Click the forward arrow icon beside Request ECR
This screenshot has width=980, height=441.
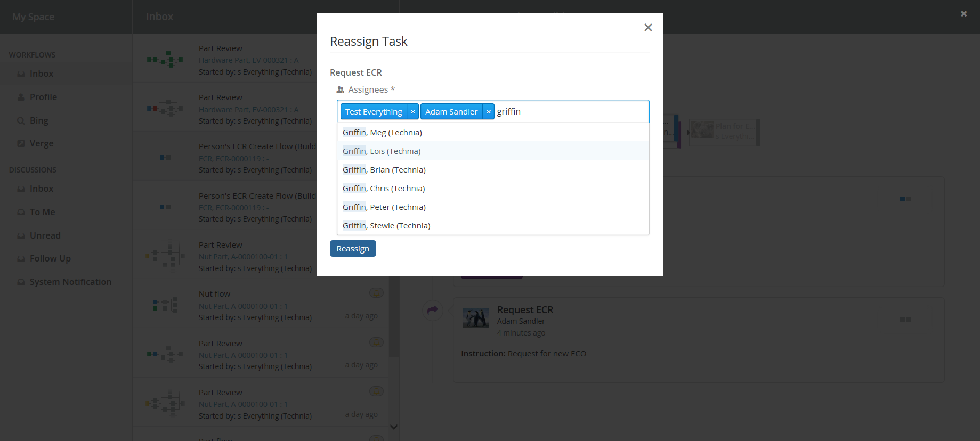pos(432,310)
